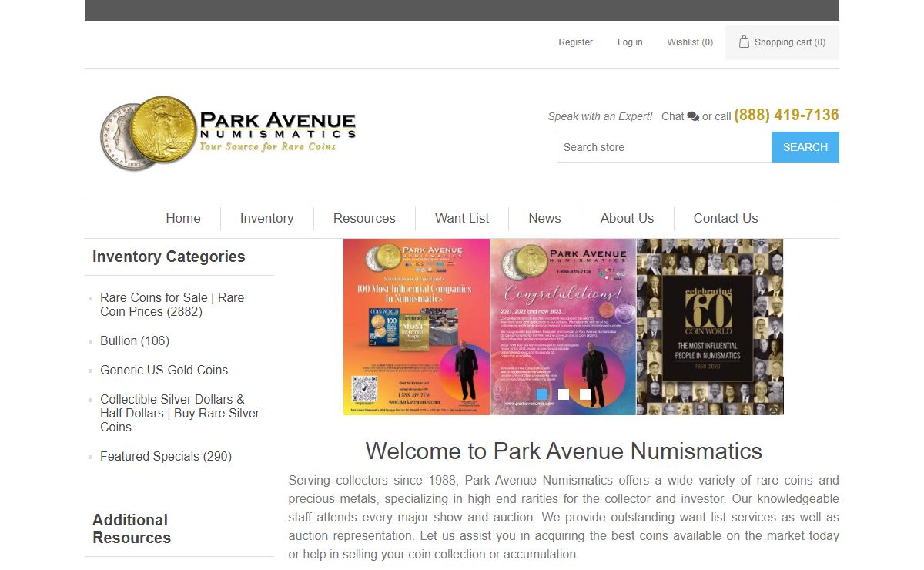Click the Speak with an Expert text
The height and width of the screenshot is (570, 924).
600,116
